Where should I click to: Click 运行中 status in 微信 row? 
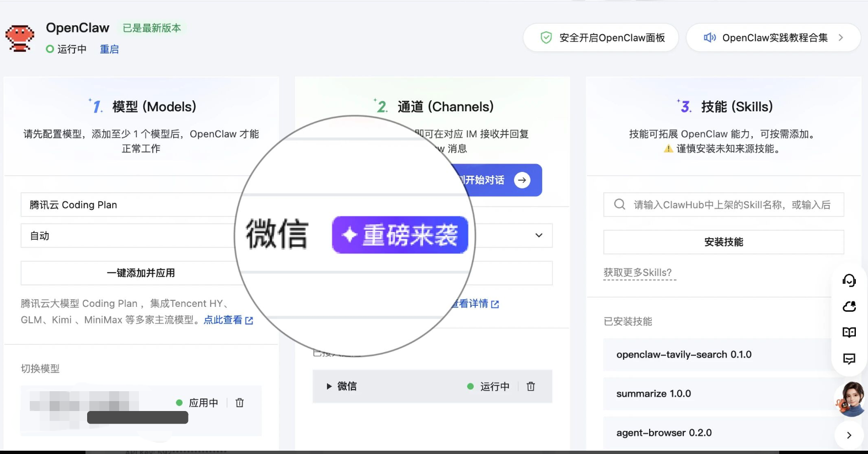tap(489, 386)
